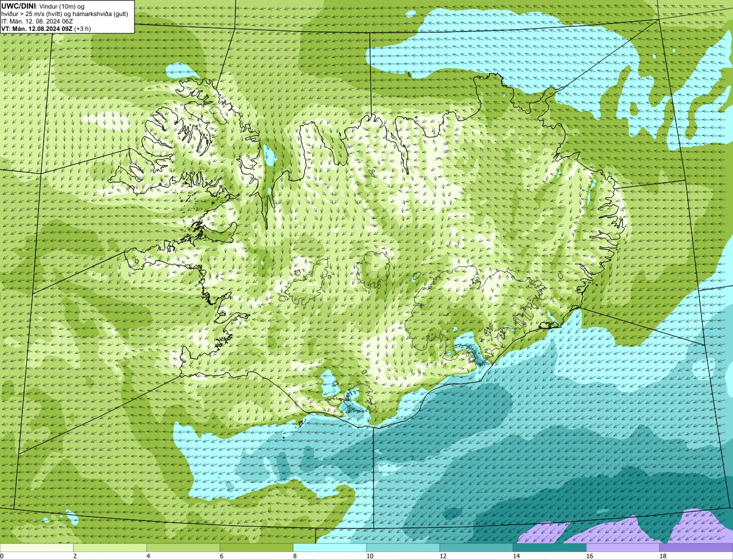Click the line mentioning 'hámarkshviða (gult)'
Screen dimensions: 733x560
pos(65,14)
